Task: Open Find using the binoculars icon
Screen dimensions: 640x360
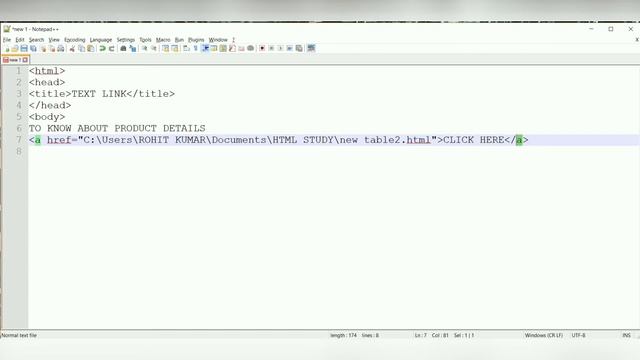Action: [123, 48]
